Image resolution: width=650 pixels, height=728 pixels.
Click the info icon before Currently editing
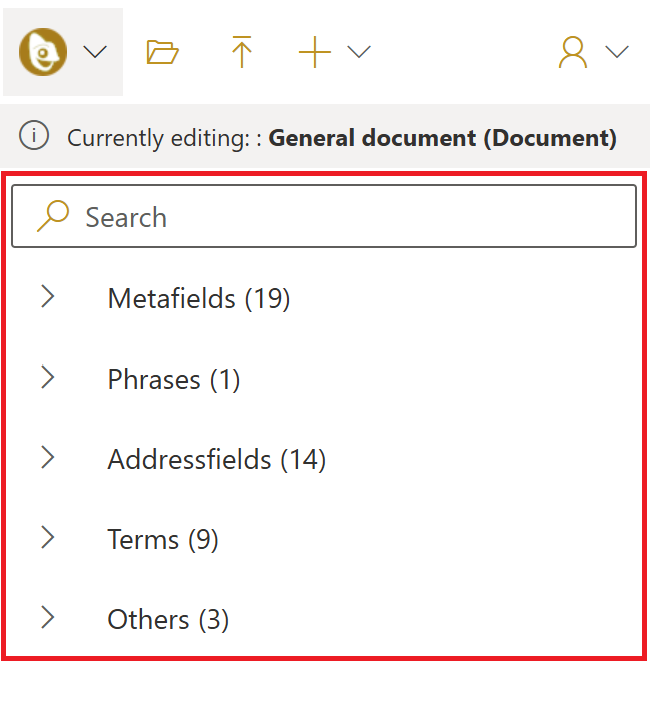[x=34, y=137]
